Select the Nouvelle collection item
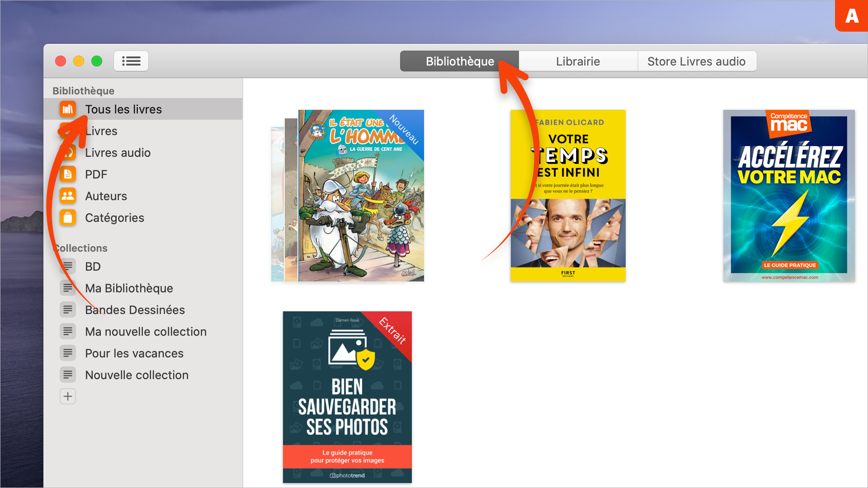Image resolution: width=868 pixels, height=488 pixels. coord(137,375)
